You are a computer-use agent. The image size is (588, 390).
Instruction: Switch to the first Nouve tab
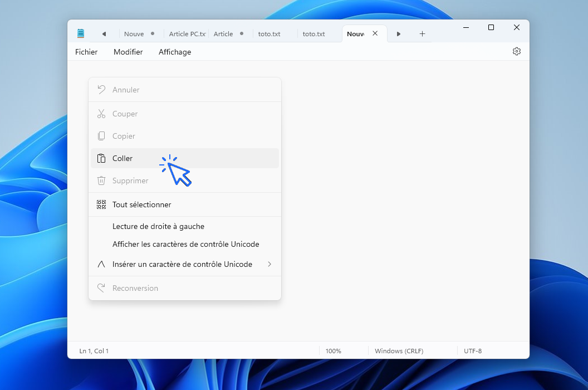coord(140,34)
